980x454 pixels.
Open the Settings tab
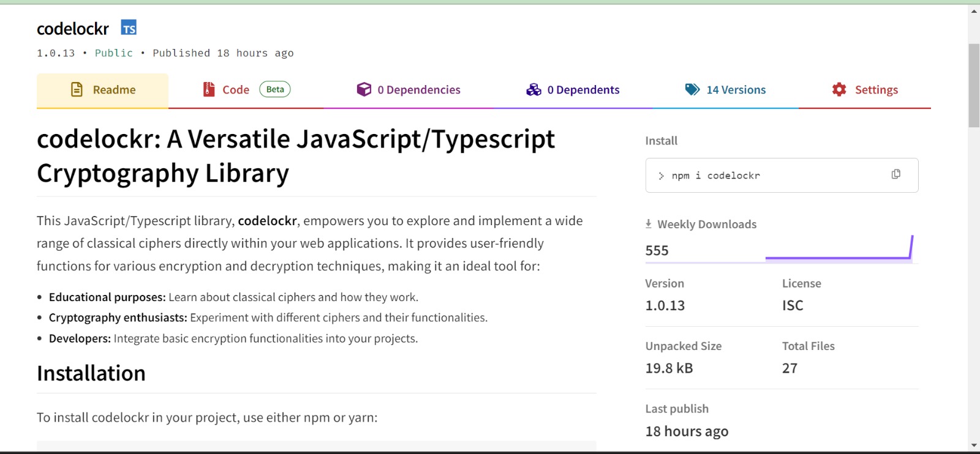(x=865, y=91)
